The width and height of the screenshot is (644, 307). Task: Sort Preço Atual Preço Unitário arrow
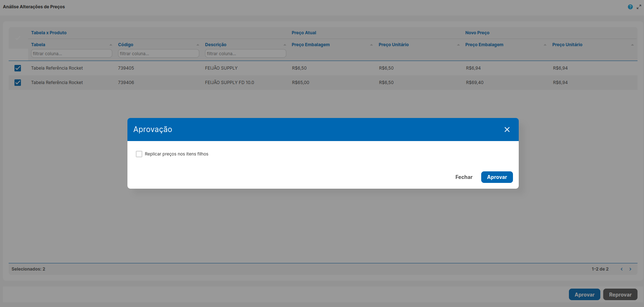(x=458, y=45)
